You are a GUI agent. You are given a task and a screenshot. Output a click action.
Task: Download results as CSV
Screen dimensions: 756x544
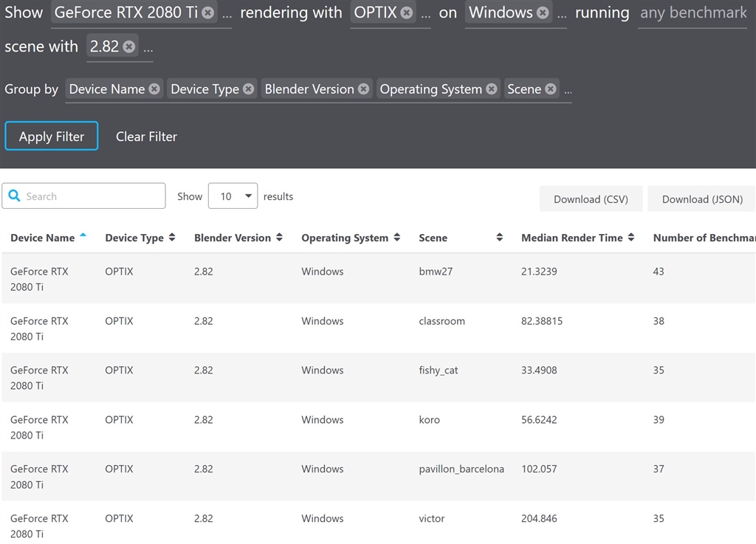click(591, 199)
